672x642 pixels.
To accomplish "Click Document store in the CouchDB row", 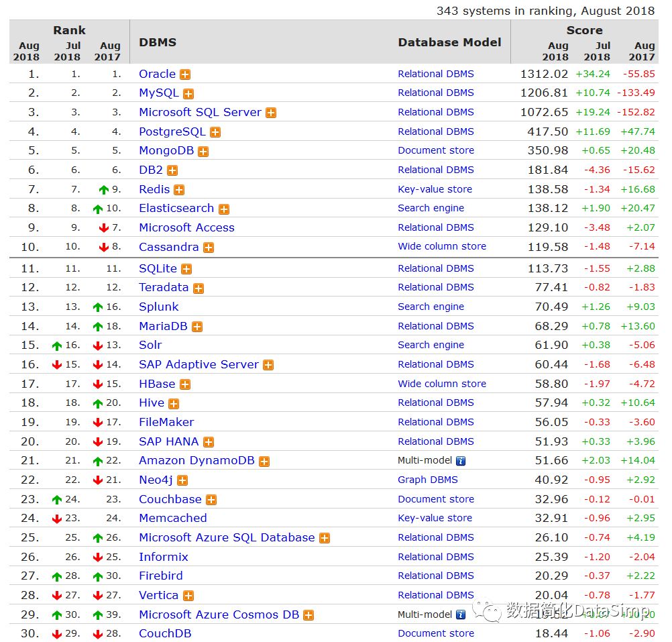I will pos(436,633).
